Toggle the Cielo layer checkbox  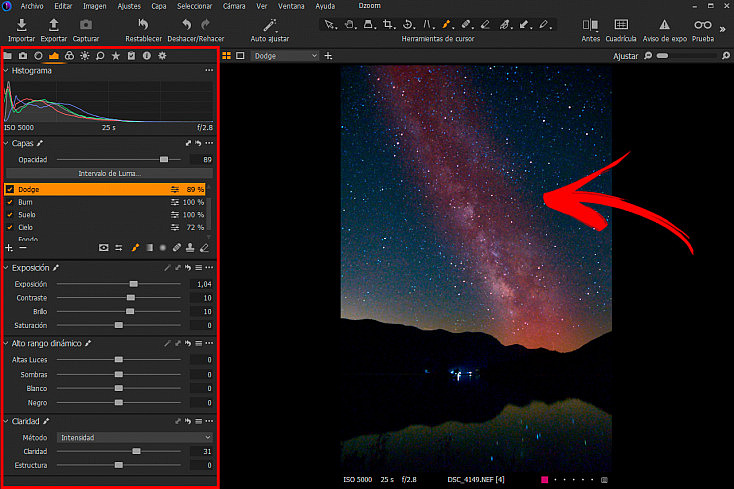coord(10,227)
